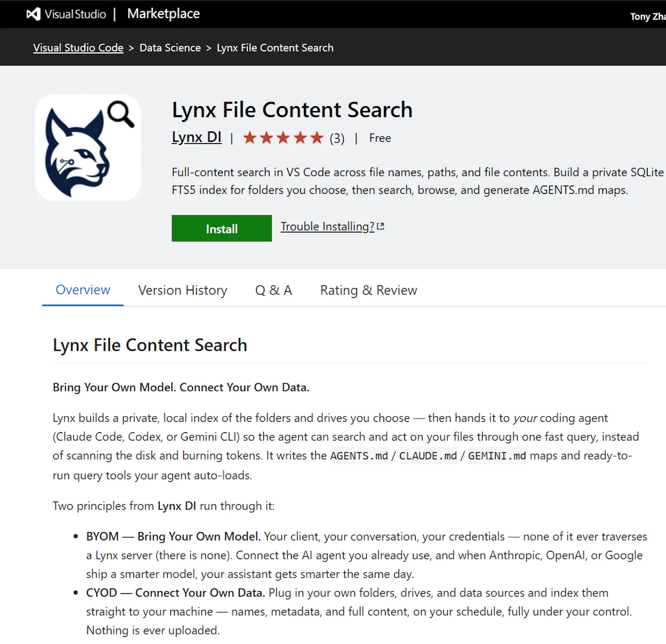666x644 pixels.
Task: Switch to Rating & Review tab
Action: [x=368, y=290]
